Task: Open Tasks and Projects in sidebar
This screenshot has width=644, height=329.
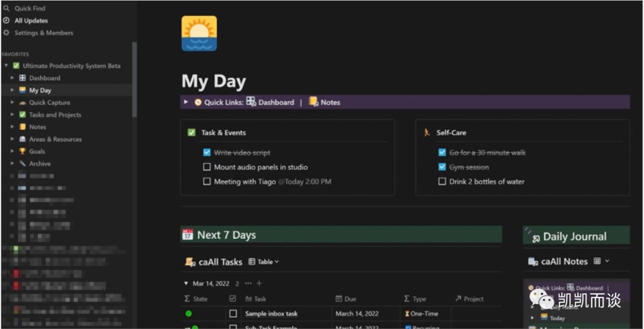Action: click(x=55, y=115)
